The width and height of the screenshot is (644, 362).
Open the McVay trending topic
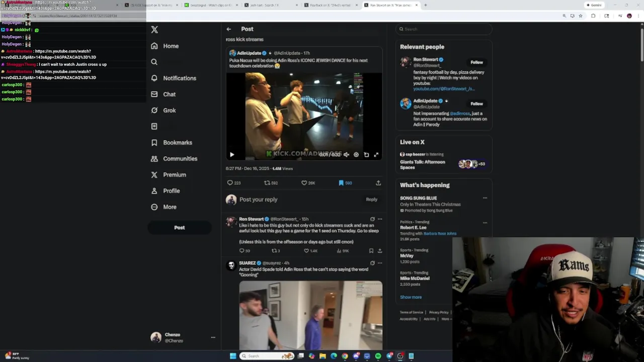407,255
